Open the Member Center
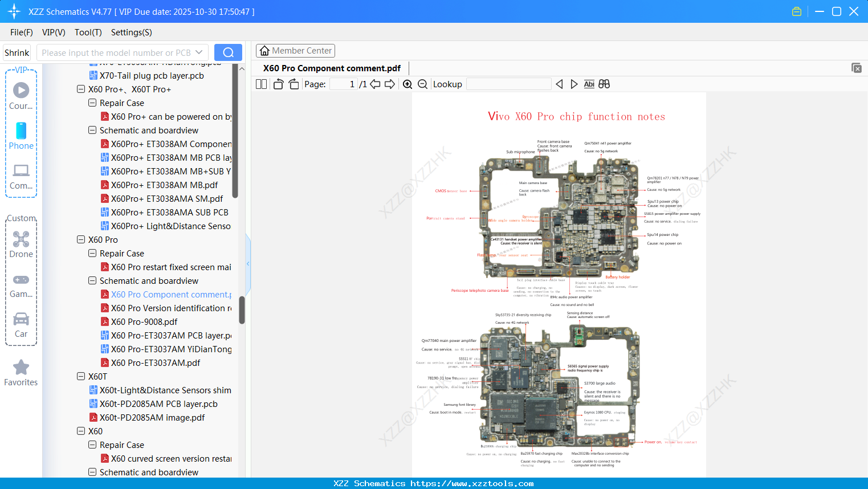868x489 pixels. pyautogui.click(x=295, y=51)
